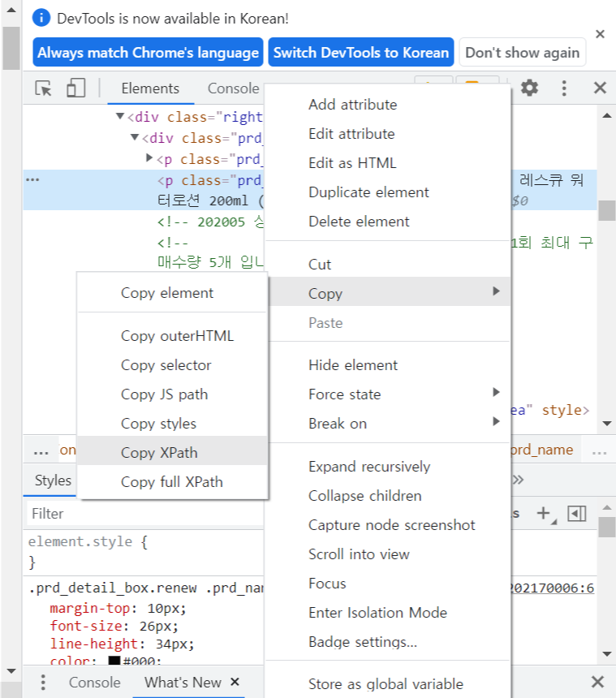Open the drawer Console tab
The height and width of the screenshot is (698, 616).
pos(94,683)
